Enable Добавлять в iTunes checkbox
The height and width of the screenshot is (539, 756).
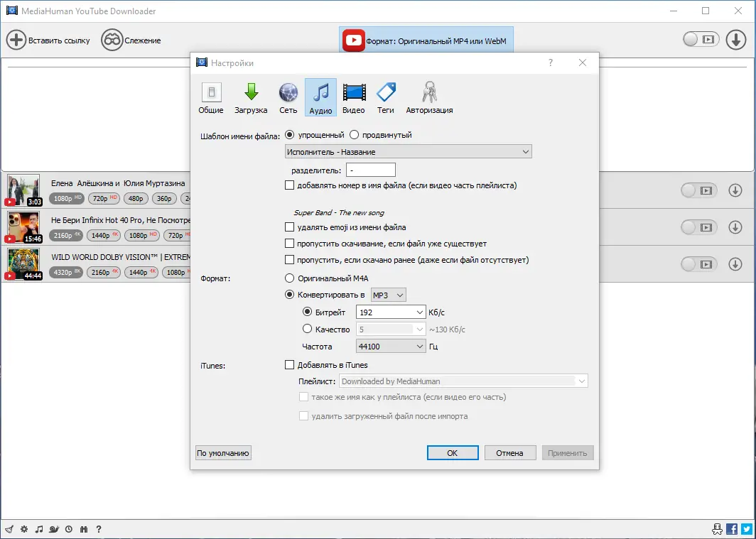coord(289,364)
